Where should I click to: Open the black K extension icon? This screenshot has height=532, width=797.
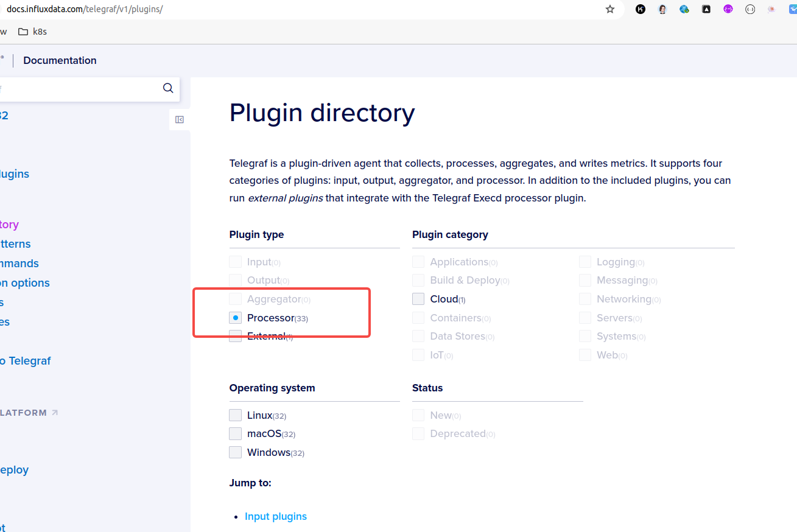click(x=641, y=9)
